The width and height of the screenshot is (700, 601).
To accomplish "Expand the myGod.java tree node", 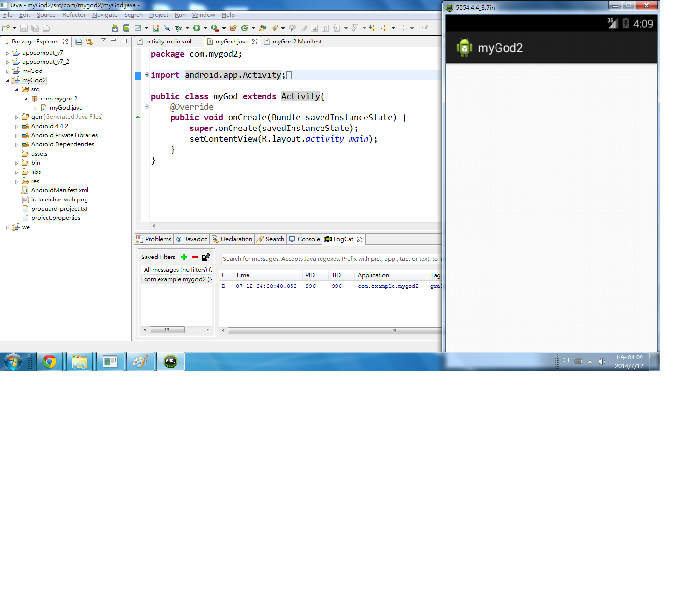I will click(x=35, y=108).
